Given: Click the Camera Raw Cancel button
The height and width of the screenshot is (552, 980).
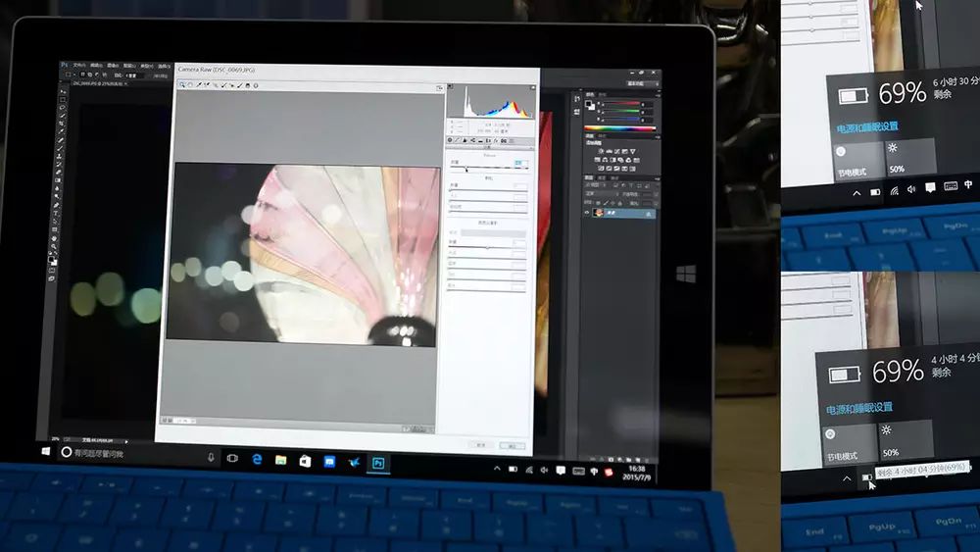Looking at the screenshot, I should [x=481, y=445].
